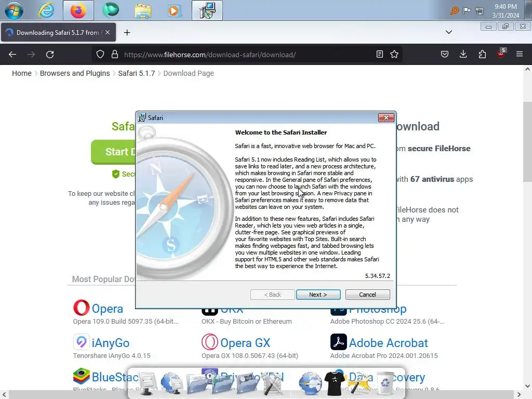The height and width of the screenshot is (399, 532).
Task: Cancel the Safari installer
Action: pos(367,295)
